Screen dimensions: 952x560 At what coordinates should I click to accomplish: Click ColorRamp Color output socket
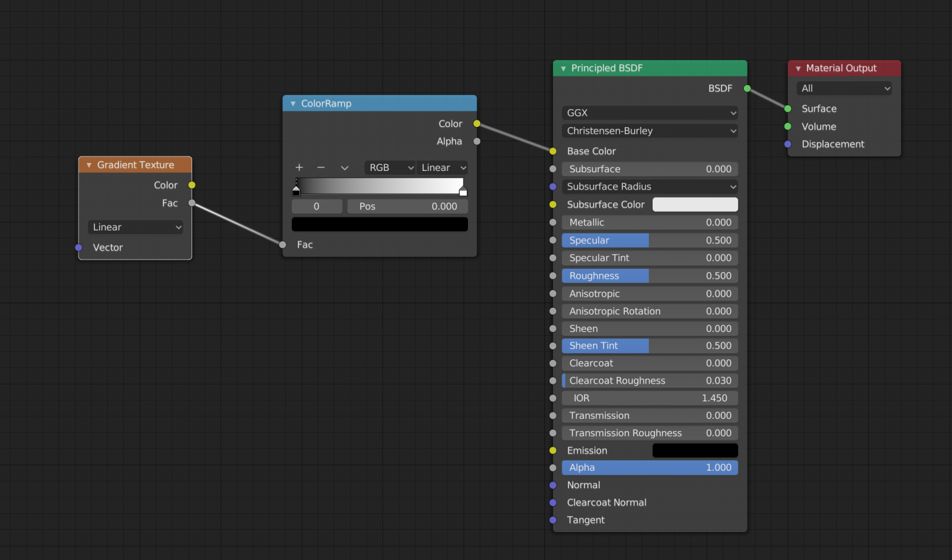coord(477,124)
